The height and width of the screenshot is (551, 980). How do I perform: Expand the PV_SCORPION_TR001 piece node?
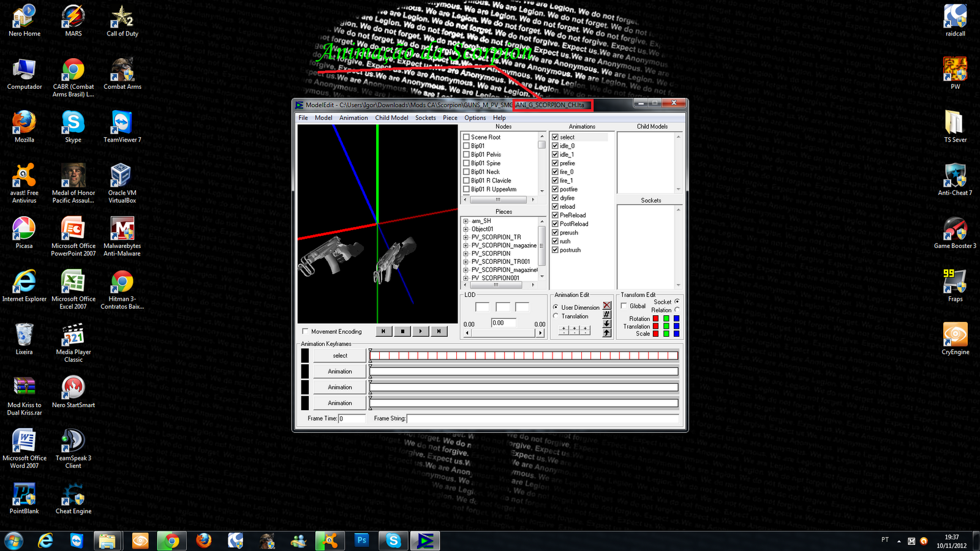point(466,261)
